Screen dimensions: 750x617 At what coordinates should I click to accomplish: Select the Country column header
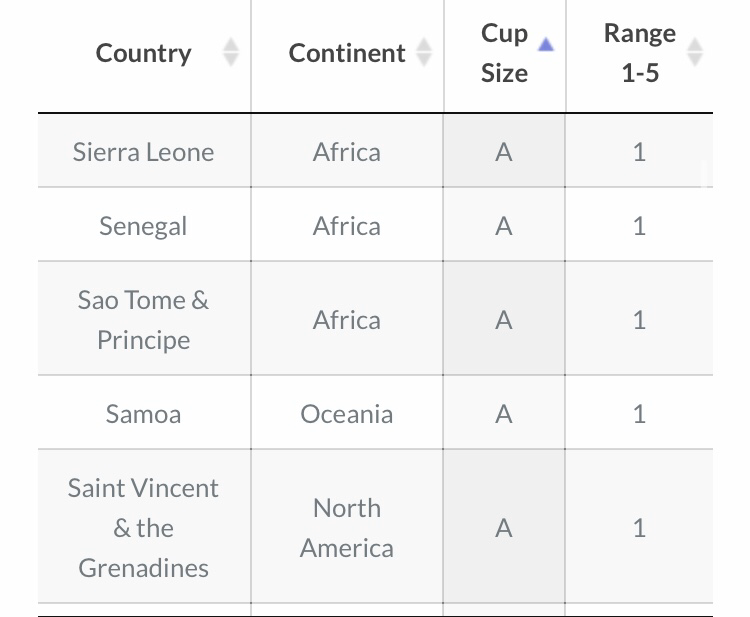click(x=143, y=53)
